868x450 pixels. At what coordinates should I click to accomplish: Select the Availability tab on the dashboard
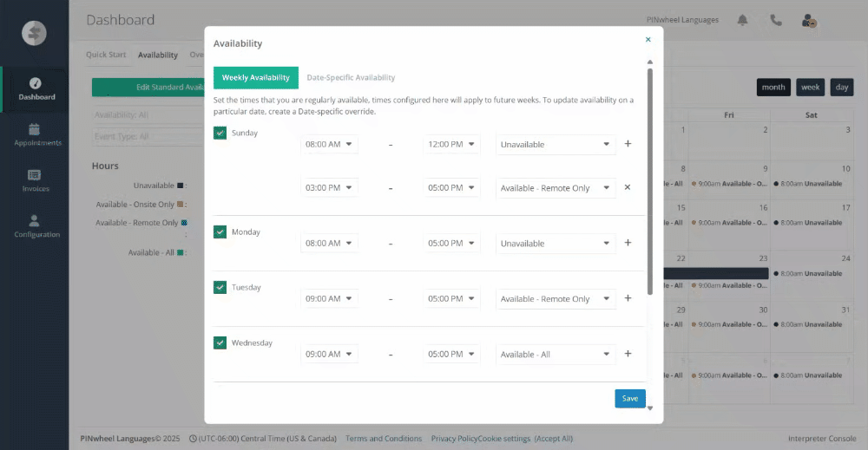click(158, 55)
